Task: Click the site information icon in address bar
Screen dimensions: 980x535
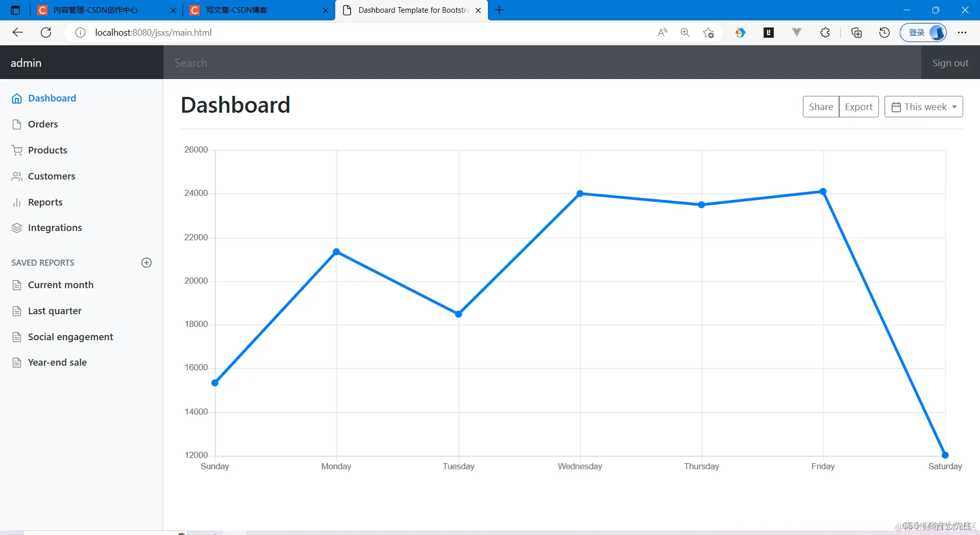Action: tap(80, 33)
